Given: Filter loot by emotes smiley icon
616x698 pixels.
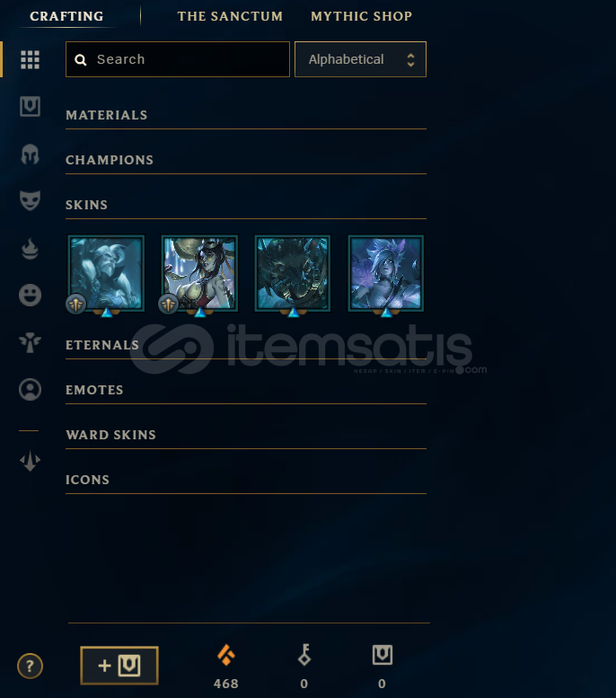Looking at the screenshot, I should point(30,296).
